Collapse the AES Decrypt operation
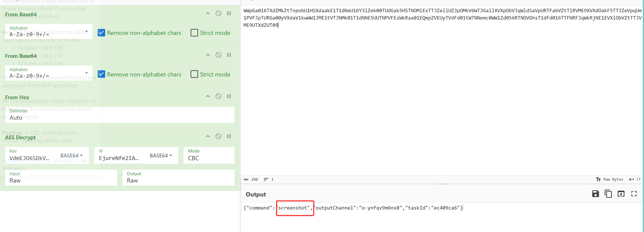 coord(208,136)
